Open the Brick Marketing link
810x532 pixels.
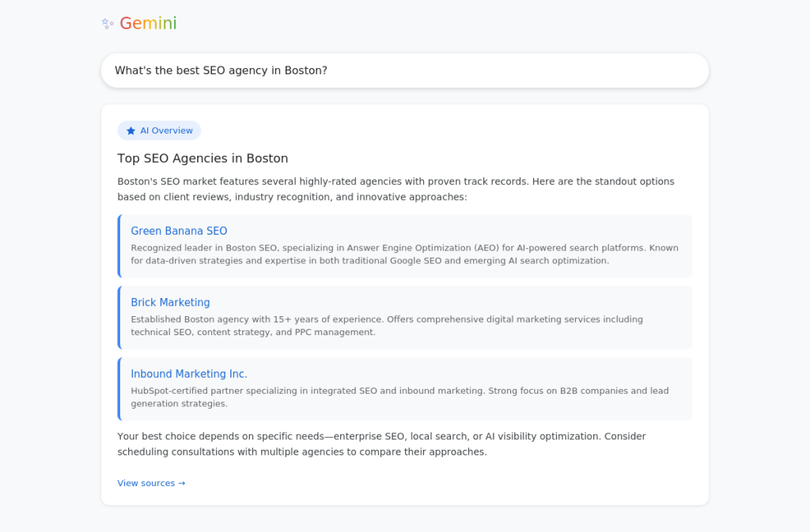point(170,302)
